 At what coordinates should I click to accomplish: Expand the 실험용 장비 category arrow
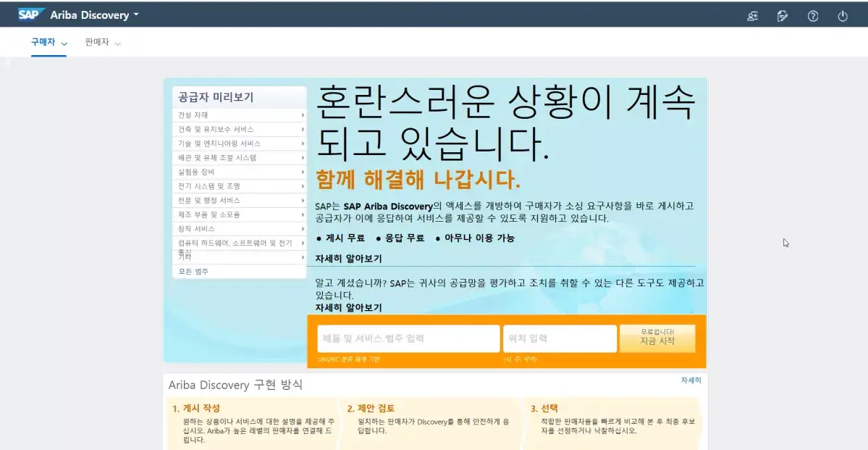click(303, 172)
